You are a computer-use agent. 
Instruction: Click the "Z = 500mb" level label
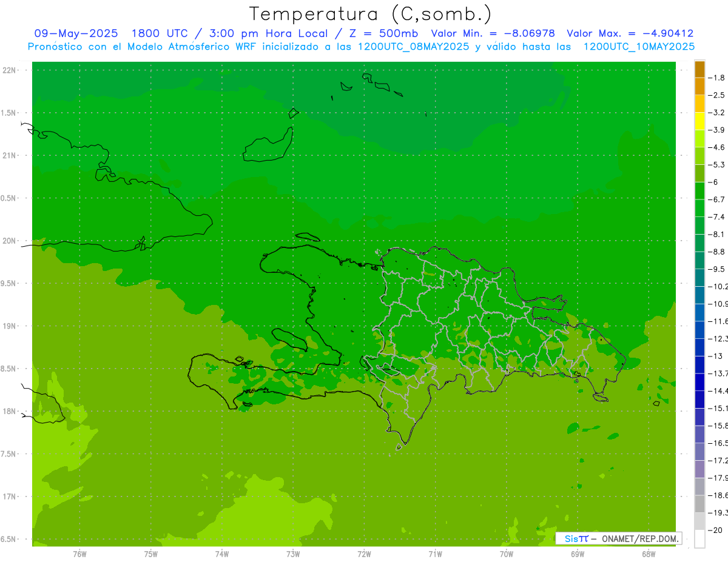(x=382, y=34)
